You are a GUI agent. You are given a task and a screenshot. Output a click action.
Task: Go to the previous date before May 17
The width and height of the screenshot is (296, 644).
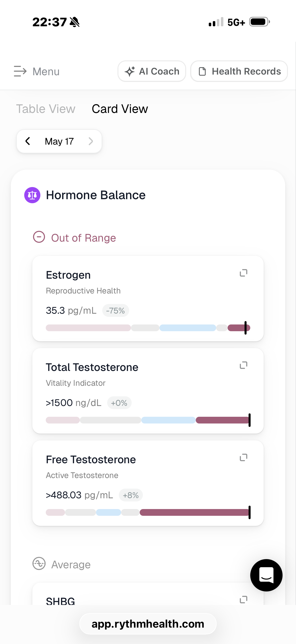[x=28, y=141]
